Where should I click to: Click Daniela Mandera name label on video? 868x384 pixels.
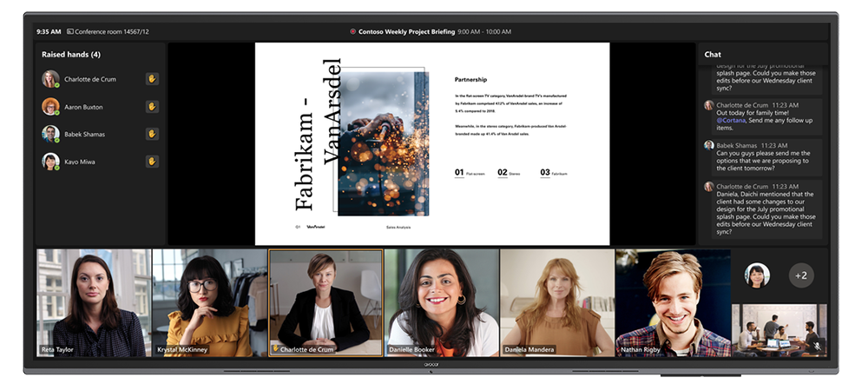[529, 349]
